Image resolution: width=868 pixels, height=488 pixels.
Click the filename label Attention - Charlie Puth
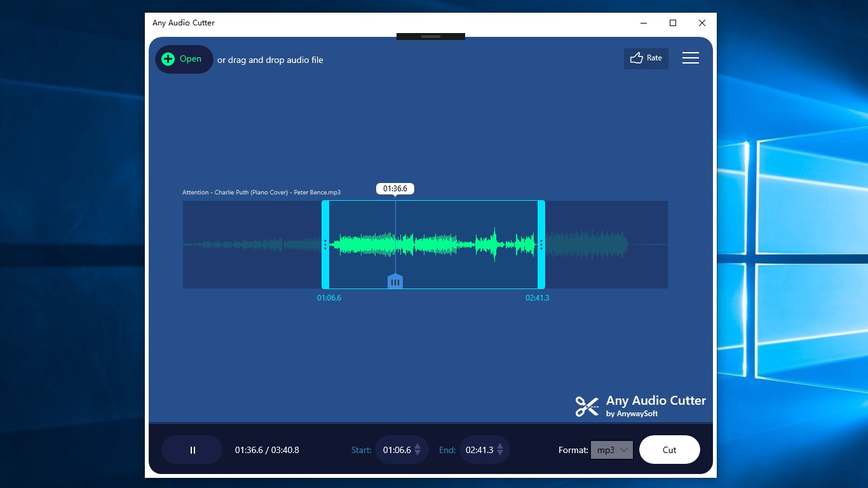click(x=262, y=192)
